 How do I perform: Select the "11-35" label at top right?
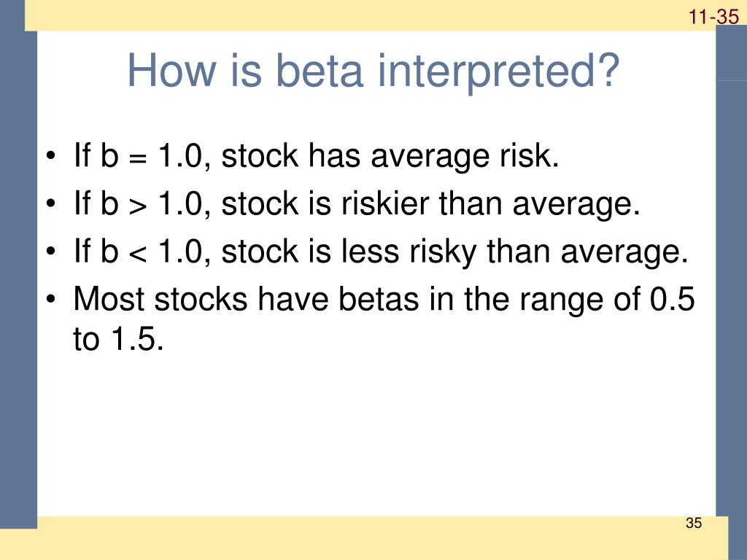(x=713, y=17)
